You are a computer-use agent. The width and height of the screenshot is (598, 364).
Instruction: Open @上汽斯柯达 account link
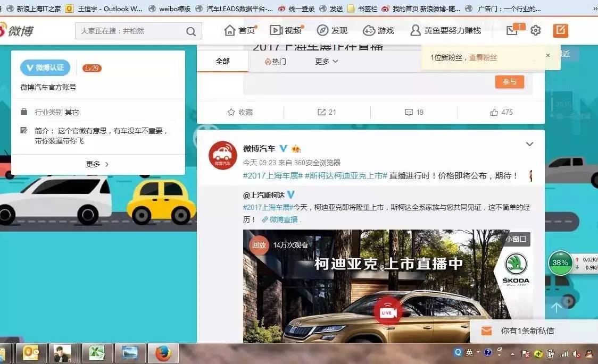264,196
